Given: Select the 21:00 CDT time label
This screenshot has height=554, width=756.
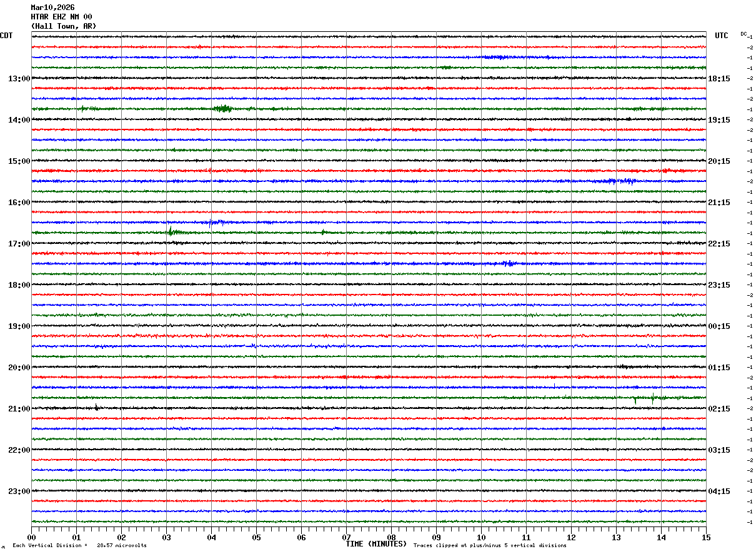Looking at the screenshot, I should coord(19,409).
